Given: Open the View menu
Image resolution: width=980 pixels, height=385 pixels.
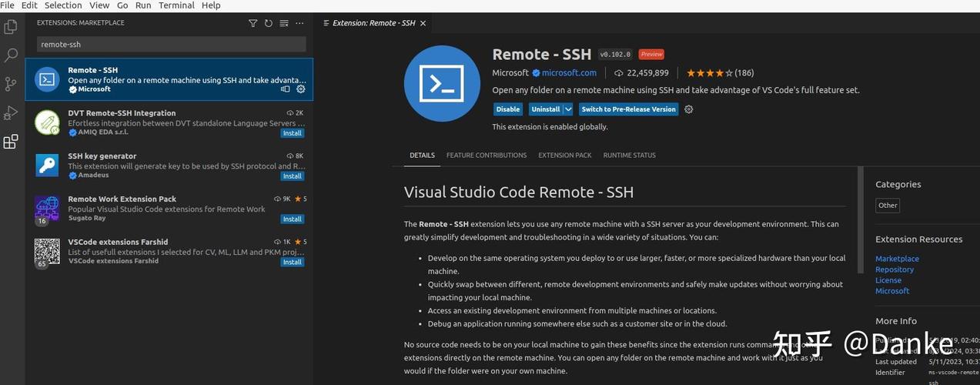Looking at the screenshot, I should [99, 5].
